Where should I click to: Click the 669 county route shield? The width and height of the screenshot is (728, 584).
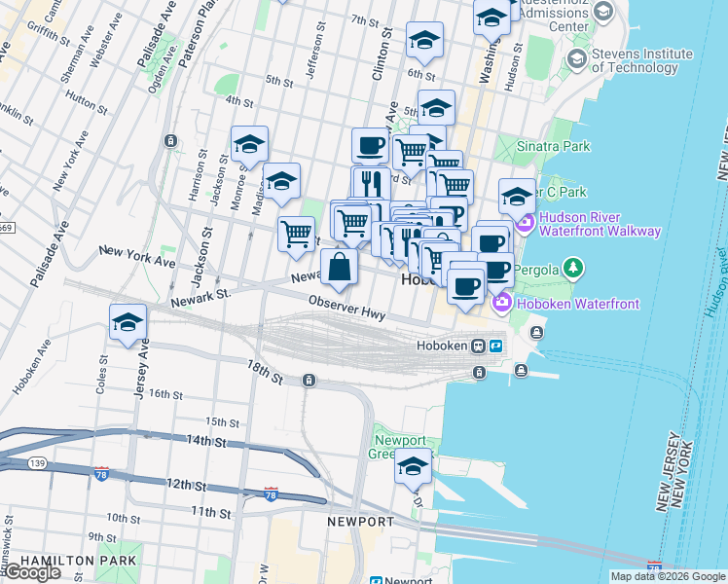coord(7,228)
